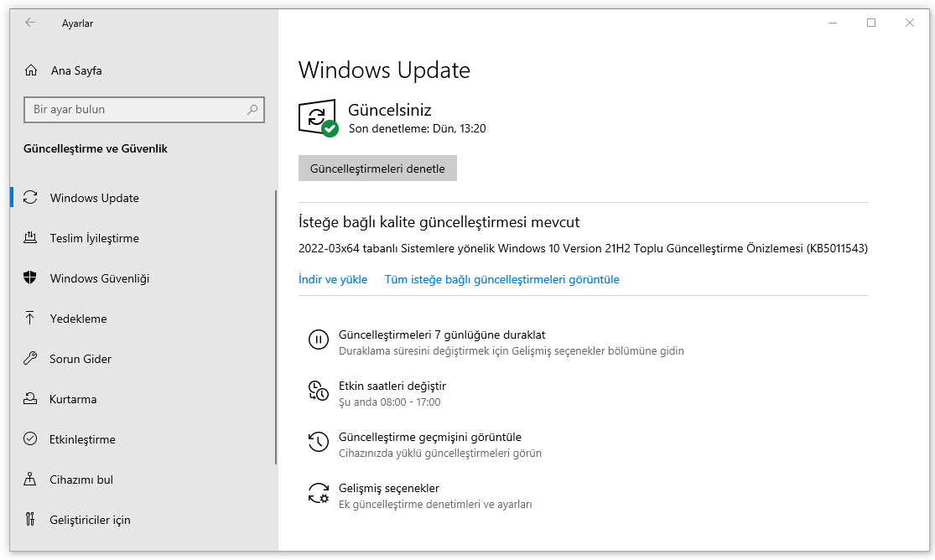Click the sidebar vertical scrollbar
This screenshot has width=935, height=560.
click(276, 327)
